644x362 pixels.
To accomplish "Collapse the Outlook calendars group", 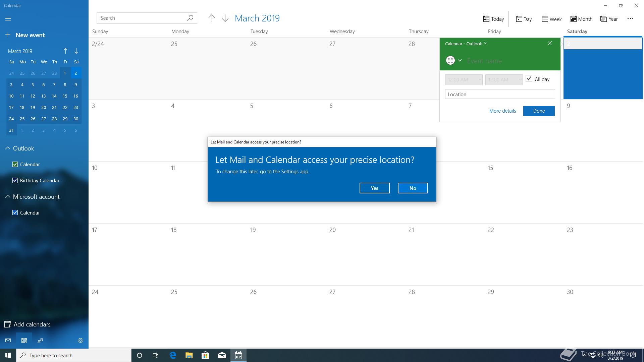I will (8, 148).
